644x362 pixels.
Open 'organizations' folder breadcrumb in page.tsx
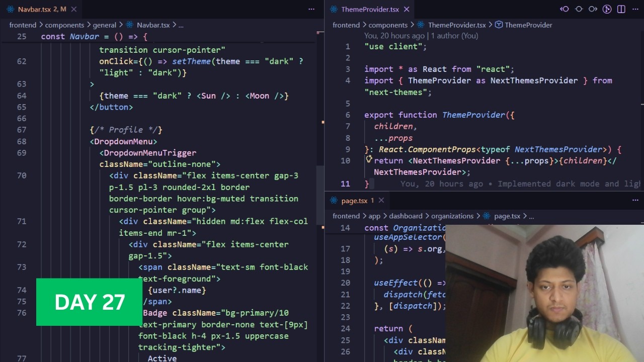point(452,216)
